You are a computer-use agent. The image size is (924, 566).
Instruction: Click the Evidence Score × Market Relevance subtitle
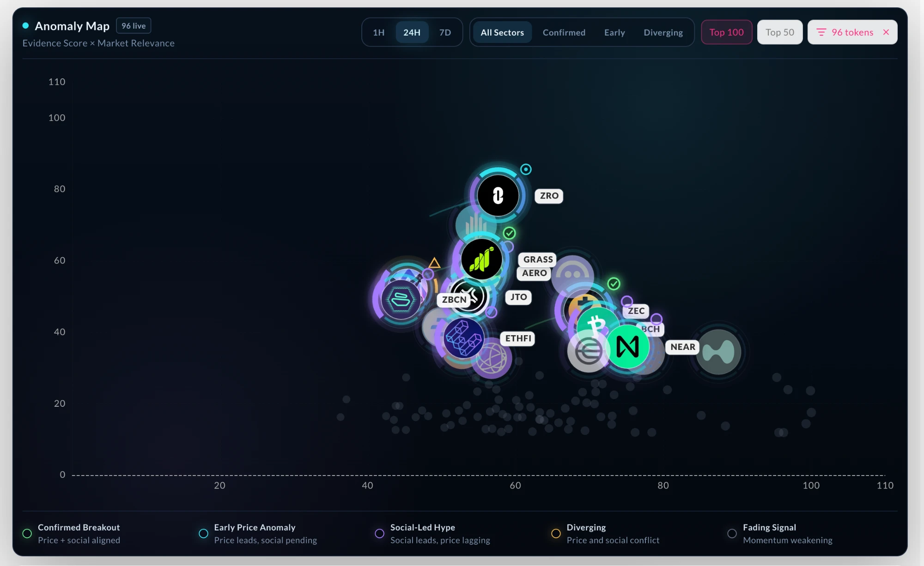(x=98, y=43)
